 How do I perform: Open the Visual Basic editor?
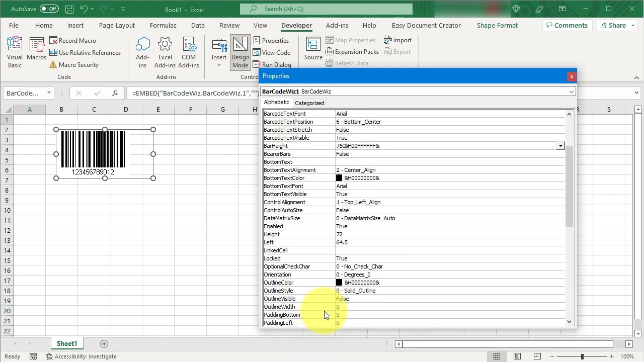(15, 52)
